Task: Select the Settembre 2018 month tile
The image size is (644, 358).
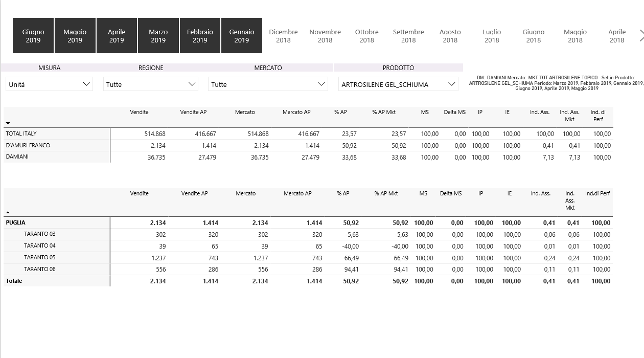Action: (x=408, y=36)
